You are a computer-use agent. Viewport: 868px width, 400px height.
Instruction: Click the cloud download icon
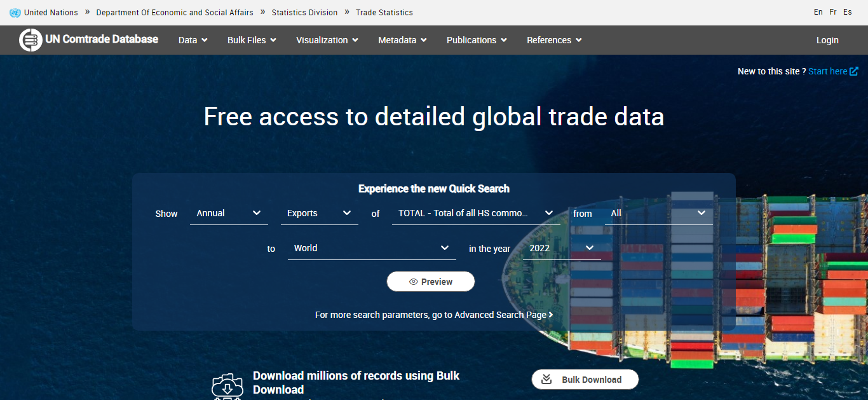[x=227, y=386]
